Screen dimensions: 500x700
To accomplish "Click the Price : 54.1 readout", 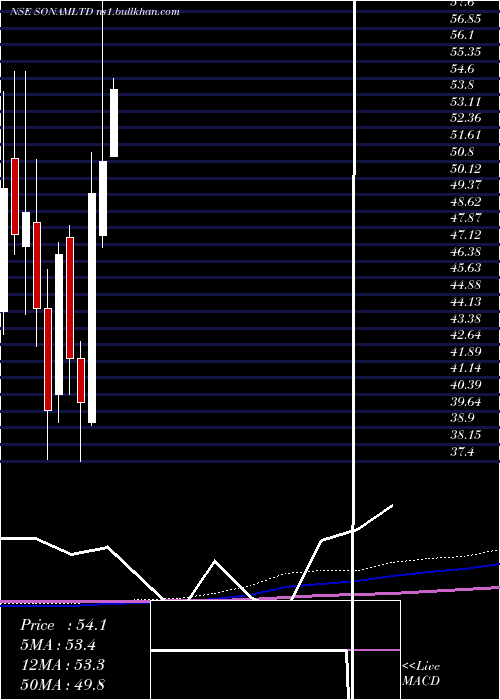I will 63,625.
